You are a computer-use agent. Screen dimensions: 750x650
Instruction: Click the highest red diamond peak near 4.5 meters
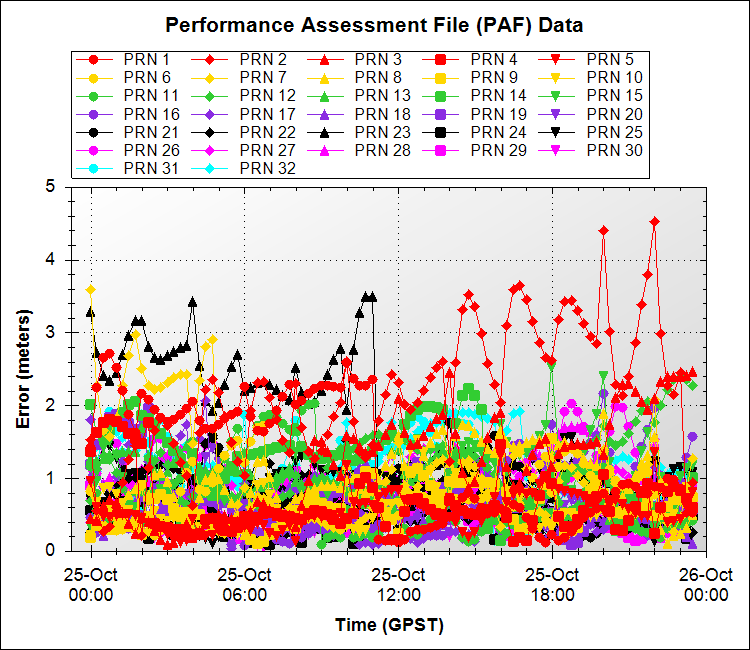point(655,222)
